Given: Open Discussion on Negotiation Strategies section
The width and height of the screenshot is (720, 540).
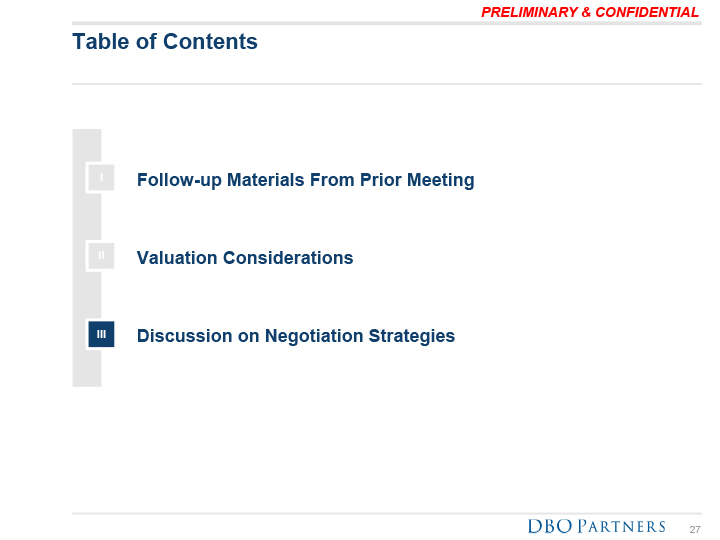Looking at the screenshot, I should pyautogui.click(x=296, y=336).
